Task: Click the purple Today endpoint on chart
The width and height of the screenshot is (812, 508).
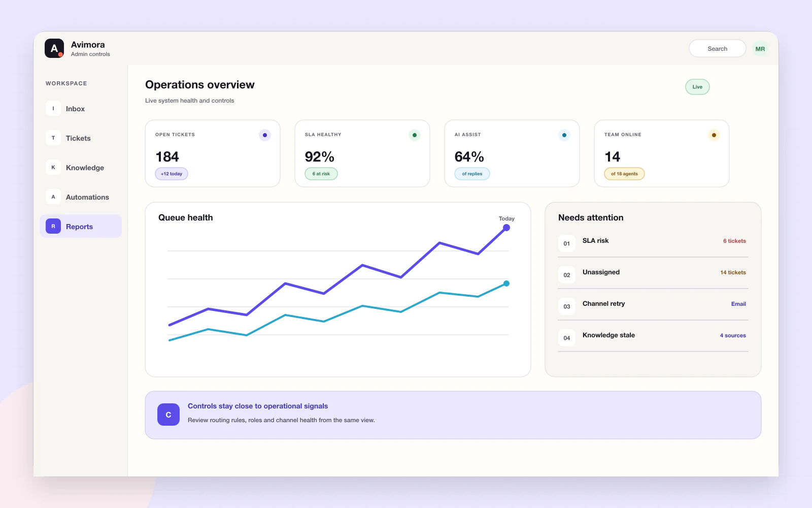Action: click(506, 228)
